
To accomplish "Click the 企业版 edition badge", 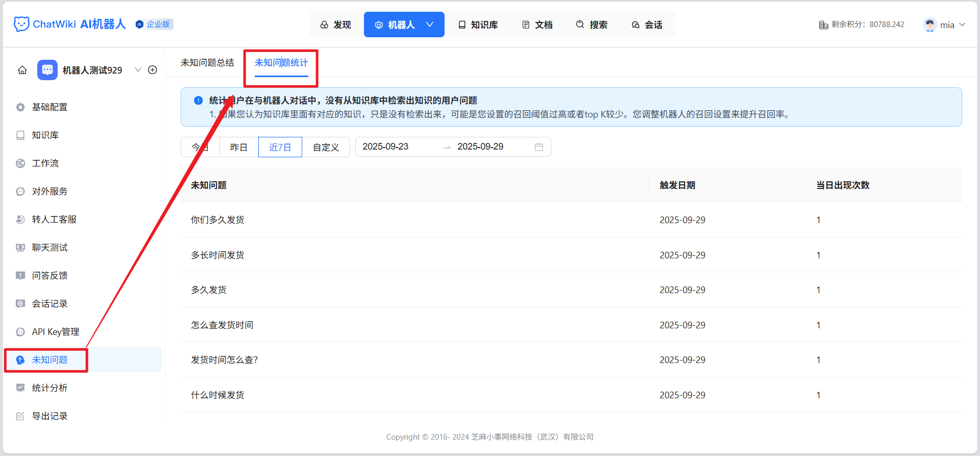I will pyautogui.click(x=154, y=24).
